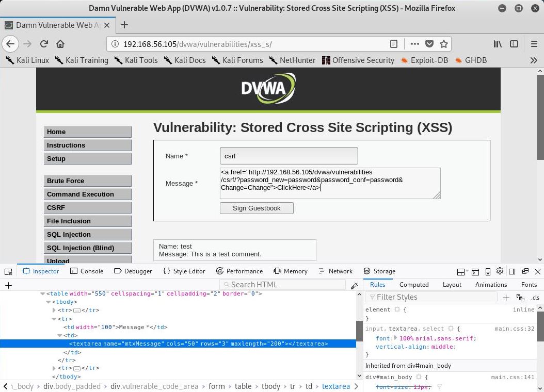Toggle the .cls class panel
The image size is (544, 392).
[535, 298]
